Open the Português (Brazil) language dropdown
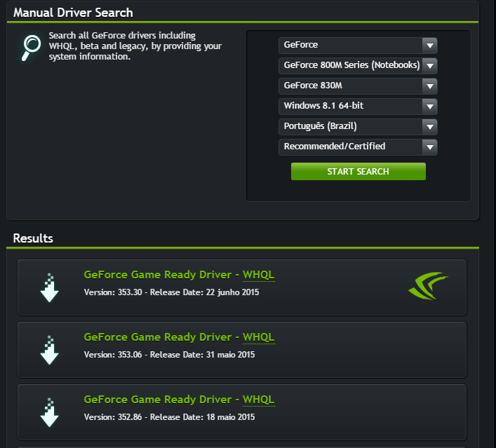Screen dimensions: 496x448 tap(358, 127)
